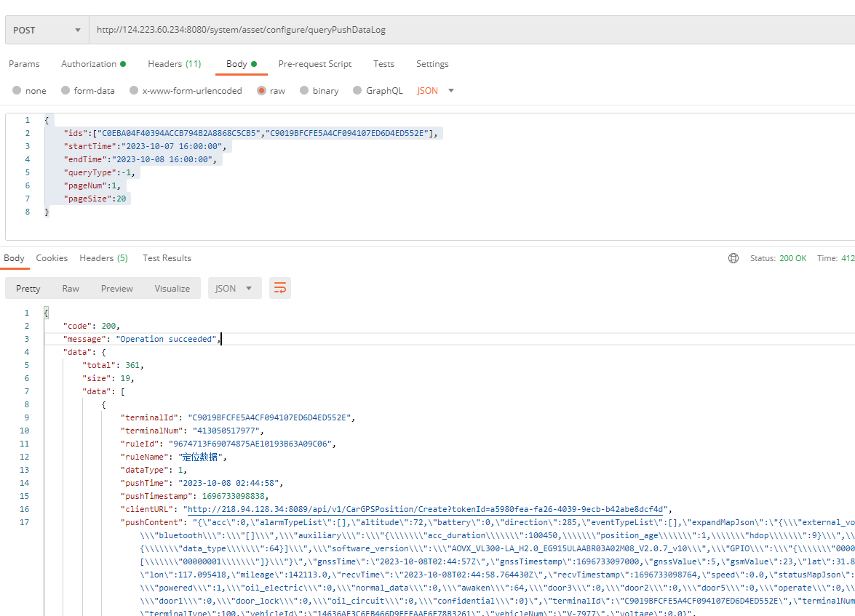Open the Headers (11) request tab
855x616 pixels.
[174, 64]
